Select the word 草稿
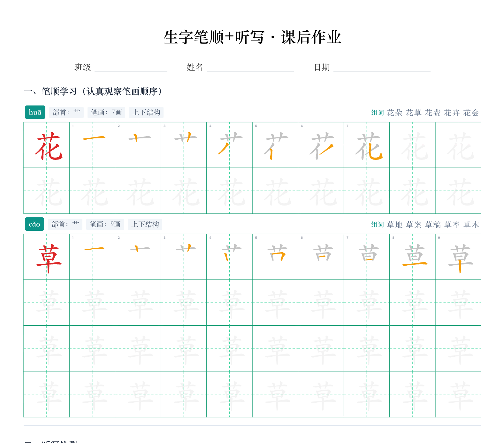The width and height of the screenshot is (504, 443). pos(433,225)
